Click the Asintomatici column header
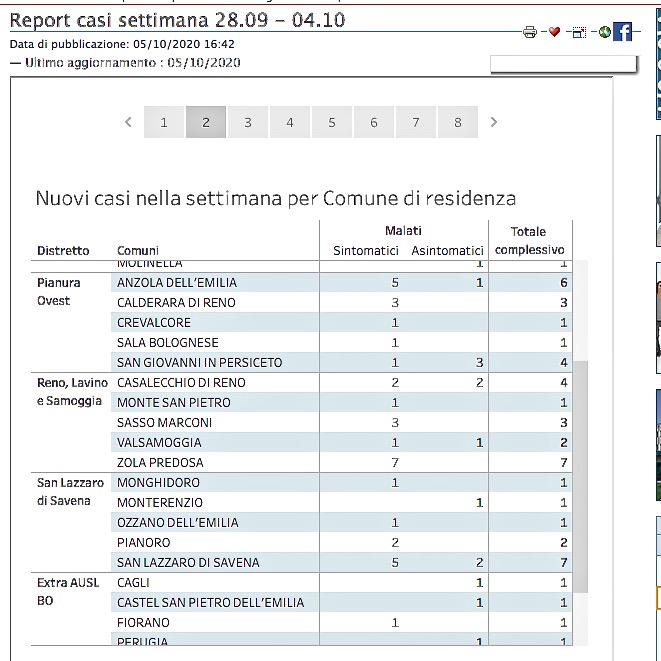This screenshot has width=661, height=661. 447,251
